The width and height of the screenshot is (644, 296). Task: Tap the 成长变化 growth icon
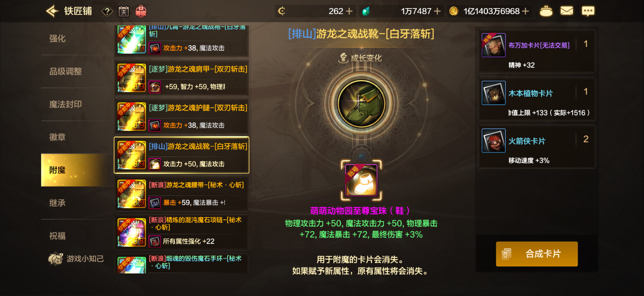click(344, 58)
